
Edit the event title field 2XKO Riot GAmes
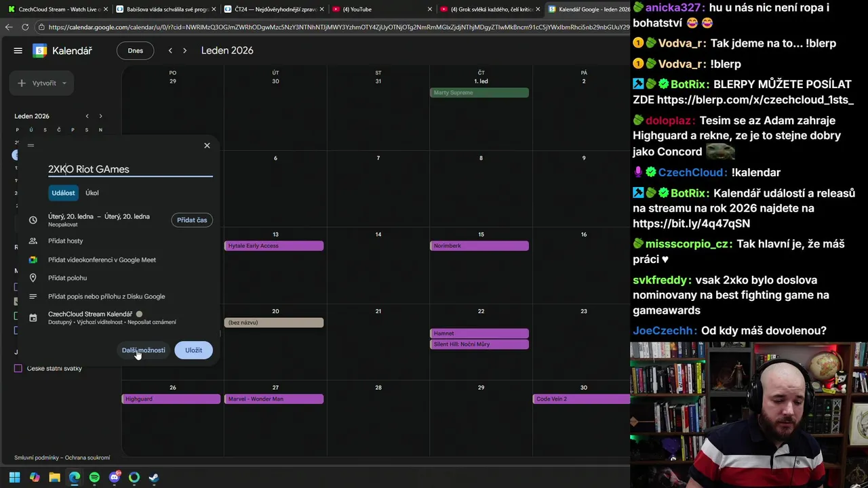pyautogui.click(x=130, y=169)
